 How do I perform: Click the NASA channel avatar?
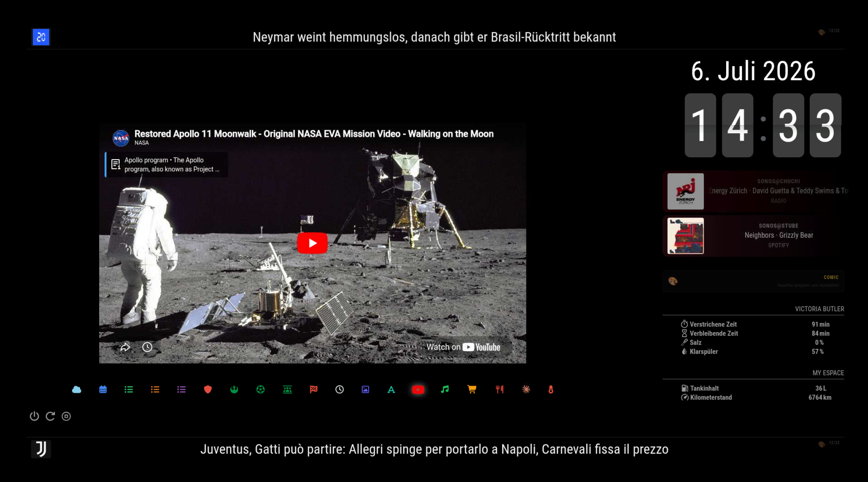[x=121, y=138]
